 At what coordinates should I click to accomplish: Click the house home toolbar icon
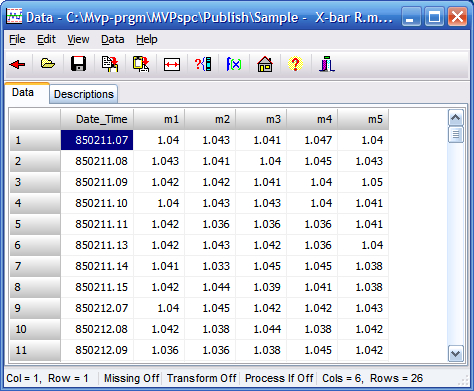pyautogui.click(x=265, y=64)
